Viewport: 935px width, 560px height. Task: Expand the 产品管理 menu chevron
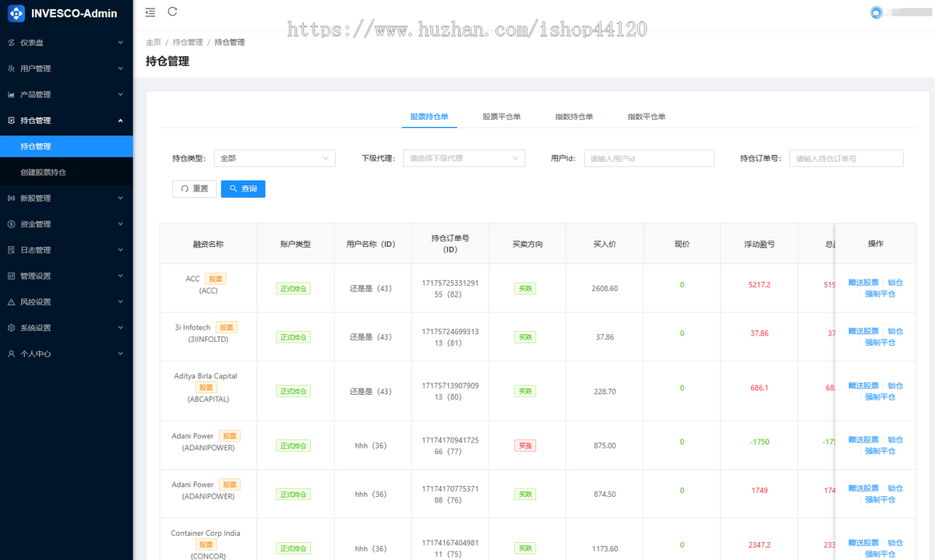click(x=121, y=95)
